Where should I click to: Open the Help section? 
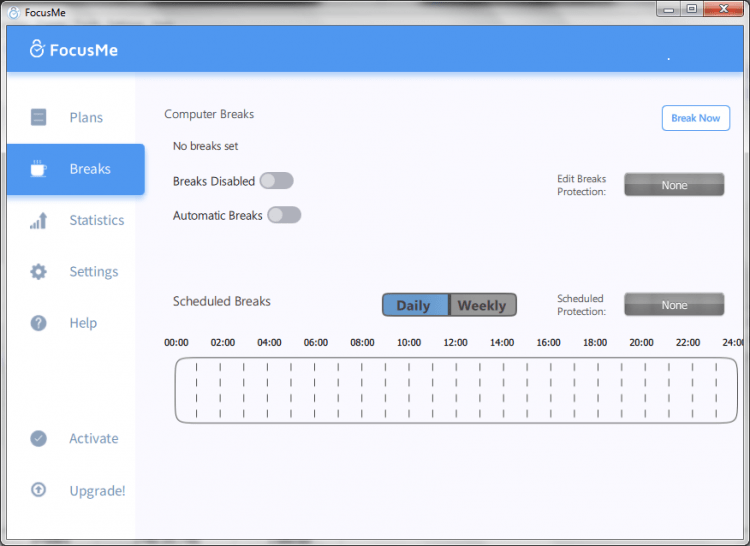click(83, 323)
